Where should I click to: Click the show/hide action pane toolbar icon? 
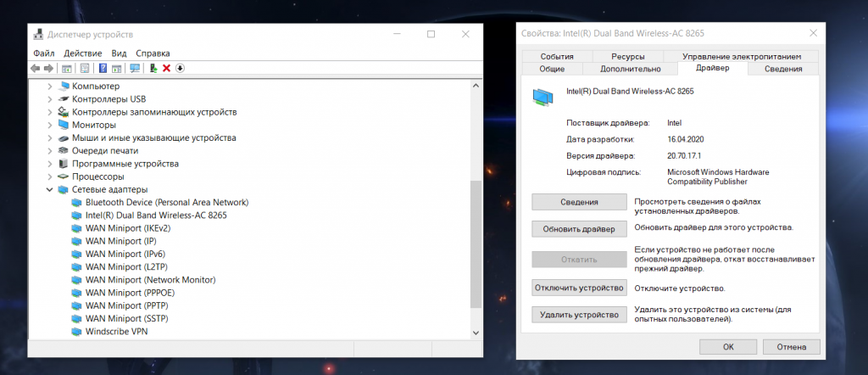[116, 68]
